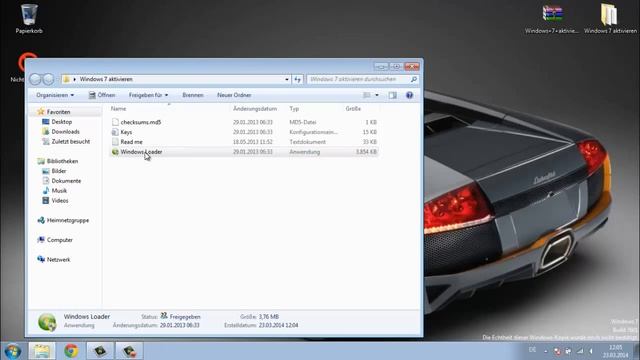Click the first dark program taskbar icon

(100, 351)
